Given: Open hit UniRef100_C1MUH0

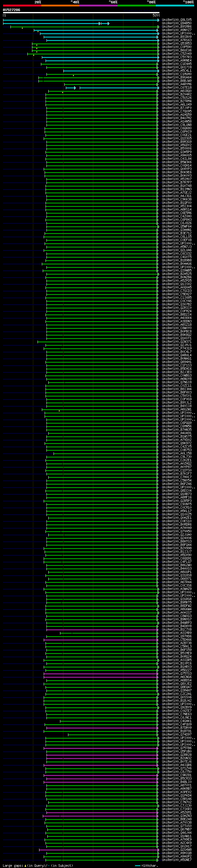Looking at the screenshot, I should [x=176, y=74].
